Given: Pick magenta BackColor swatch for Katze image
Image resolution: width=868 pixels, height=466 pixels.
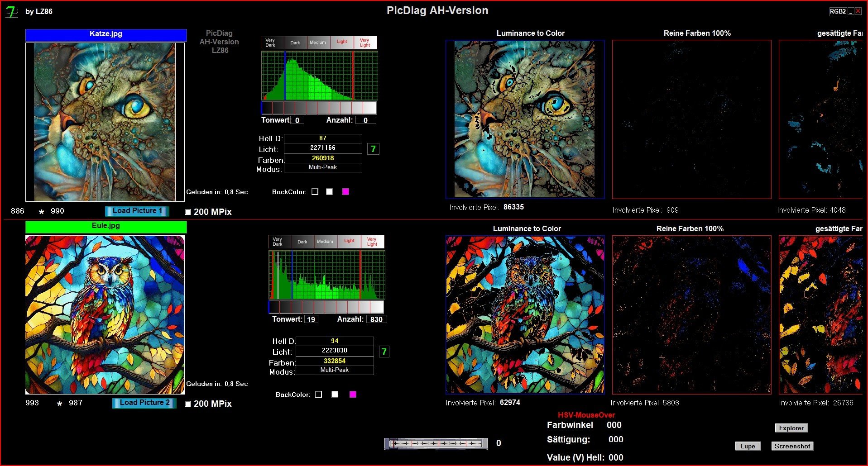Looking at the screenshot, I should pos(346,192).
